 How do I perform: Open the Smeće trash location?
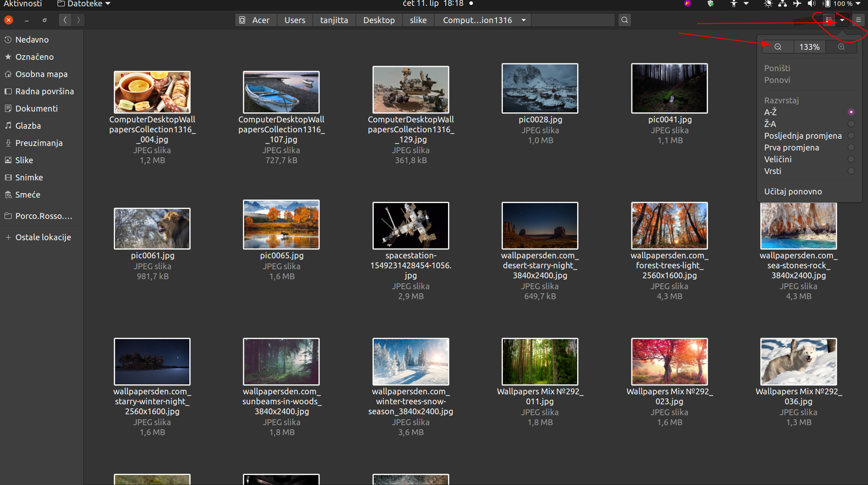pos(42,194)
